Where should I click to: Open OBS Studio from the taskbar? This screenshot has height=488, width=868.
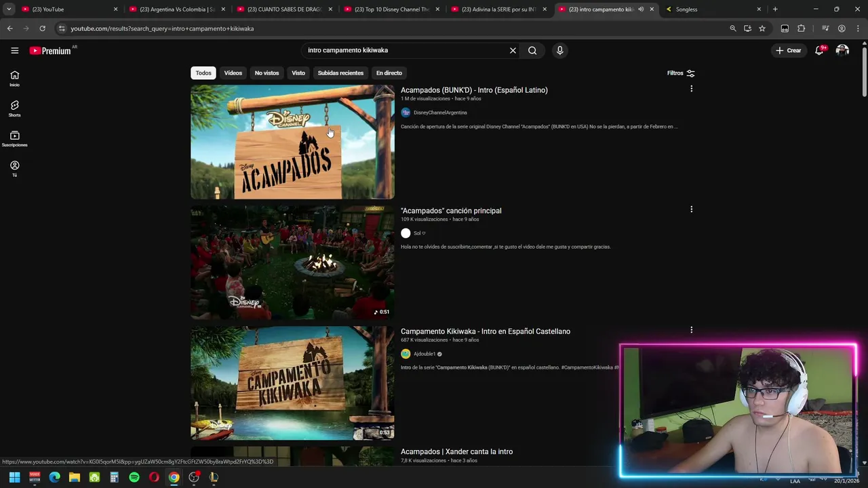(x=194, y=477)
